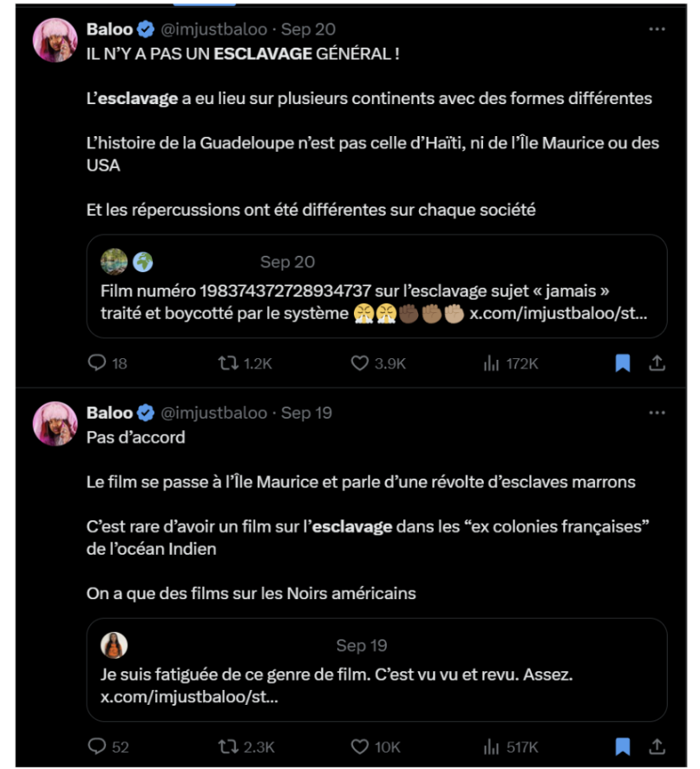Viewport: 700px width, 769px height.
Task: Like the tweet with 3.9K likes
Action: [x=360, y=363]
